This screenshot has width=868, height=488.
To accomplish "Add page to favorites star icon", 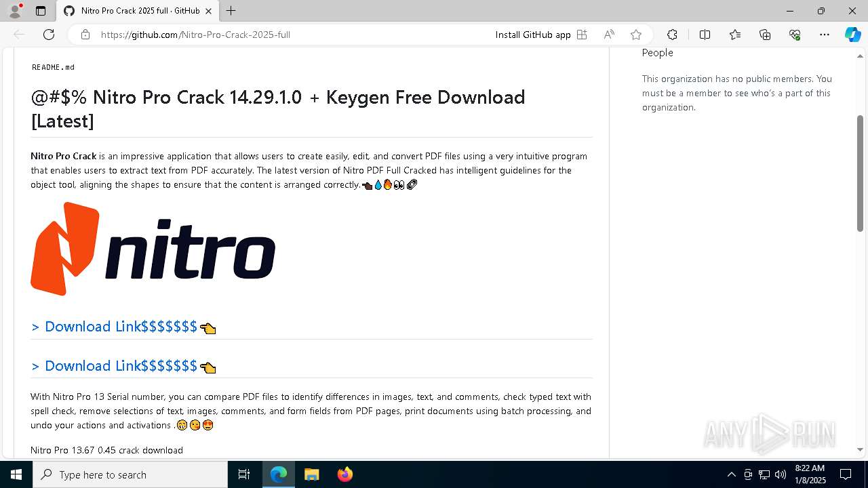I will [x=635, y=35].
